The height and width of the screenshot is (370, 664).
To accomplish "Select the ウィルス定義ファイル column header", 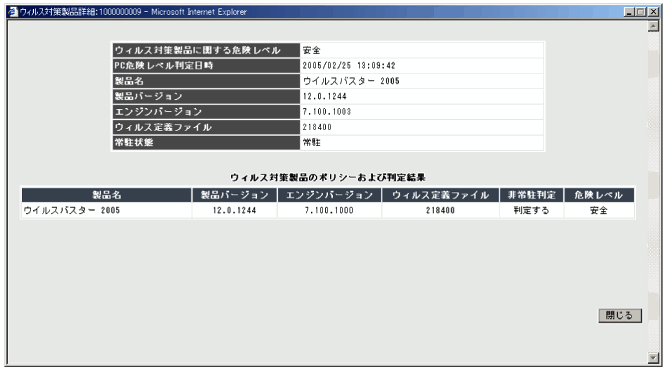I will 440,195.
